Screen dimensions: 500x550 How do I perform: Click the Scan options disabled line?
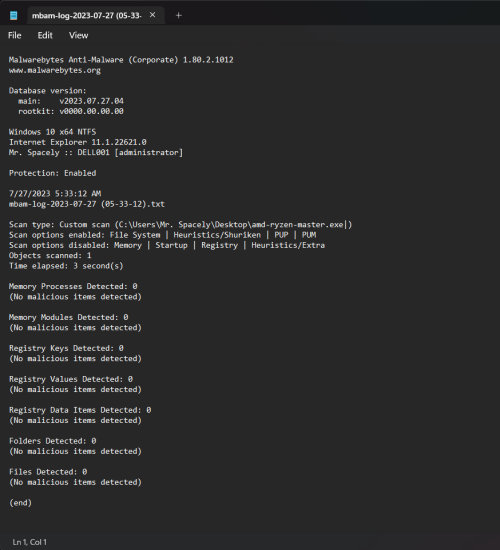tap(167, 245)
